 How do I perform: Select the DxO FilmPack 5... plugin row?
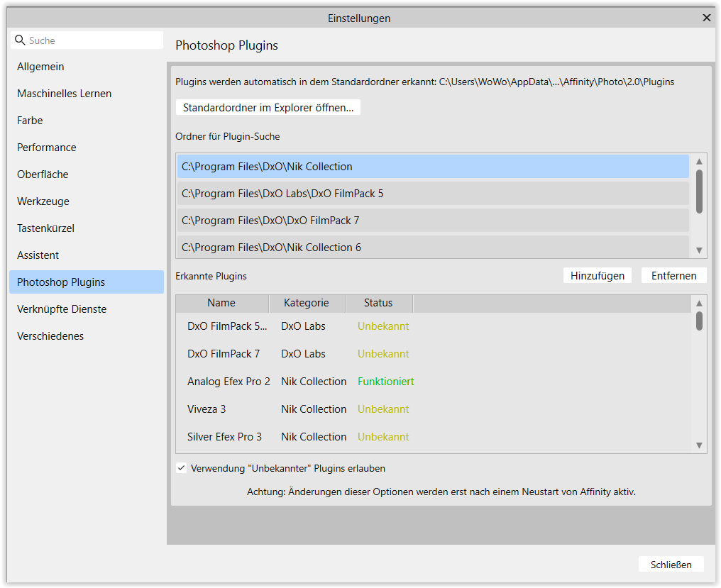(x=433, y=326)
